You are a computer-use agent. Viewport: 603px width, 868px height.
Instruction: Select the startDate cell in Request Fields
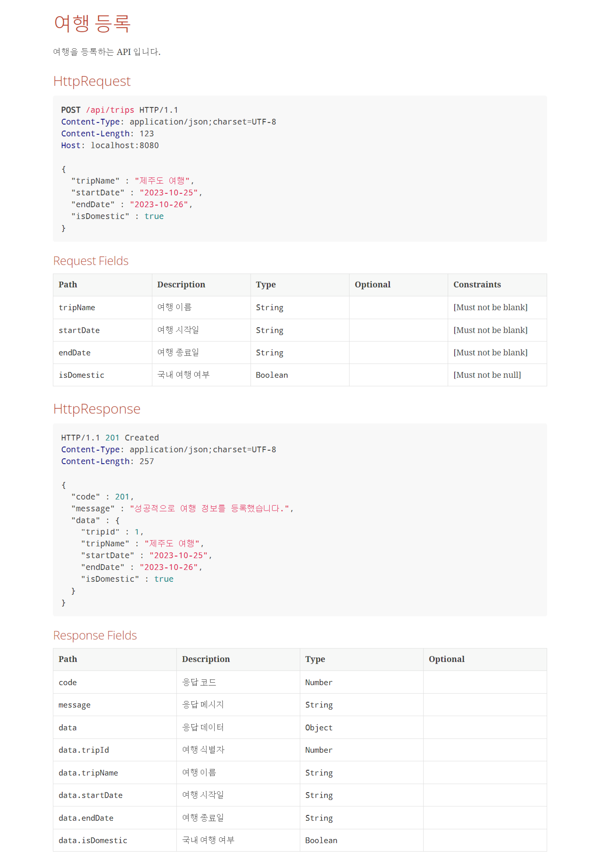103,330
